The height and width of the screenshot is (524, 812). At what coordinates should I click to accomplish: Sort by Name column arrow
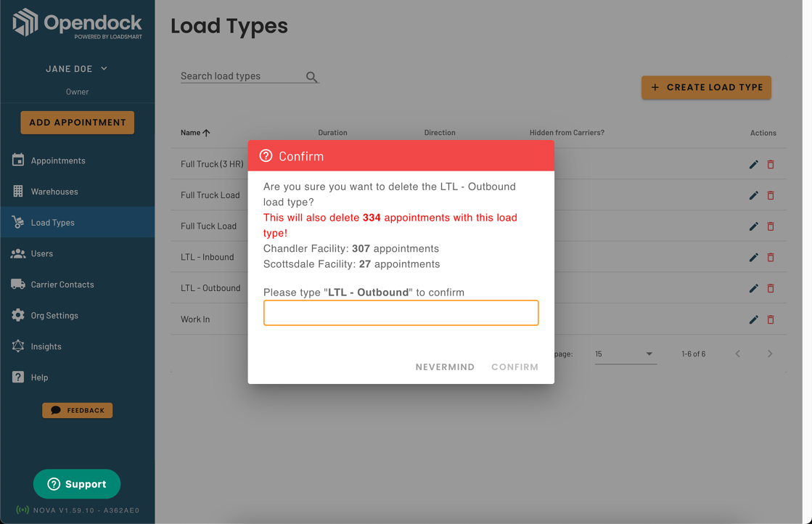point(206,133)
